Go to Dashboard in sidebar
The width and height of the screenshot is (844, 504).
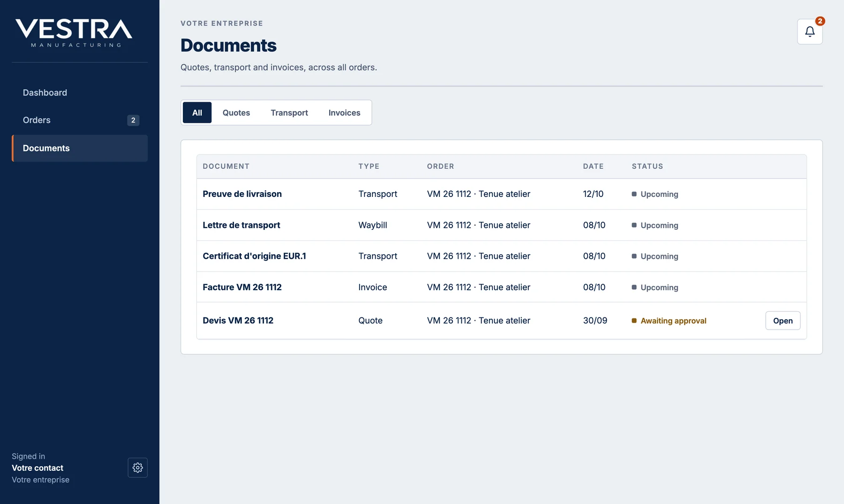pyautogui.click(x=80, y=93)
